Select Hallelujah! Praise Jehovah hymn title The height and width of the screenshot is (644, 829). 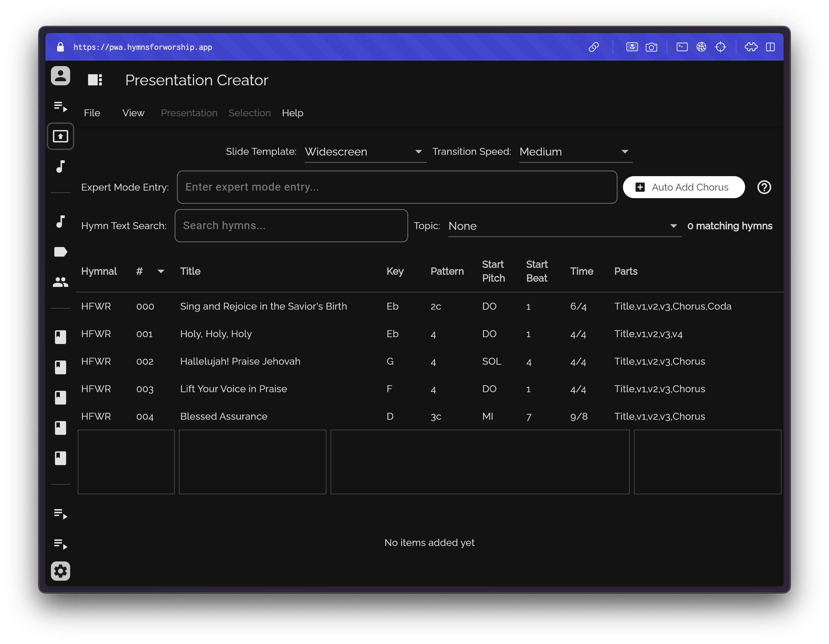click(x=240, y=362)
